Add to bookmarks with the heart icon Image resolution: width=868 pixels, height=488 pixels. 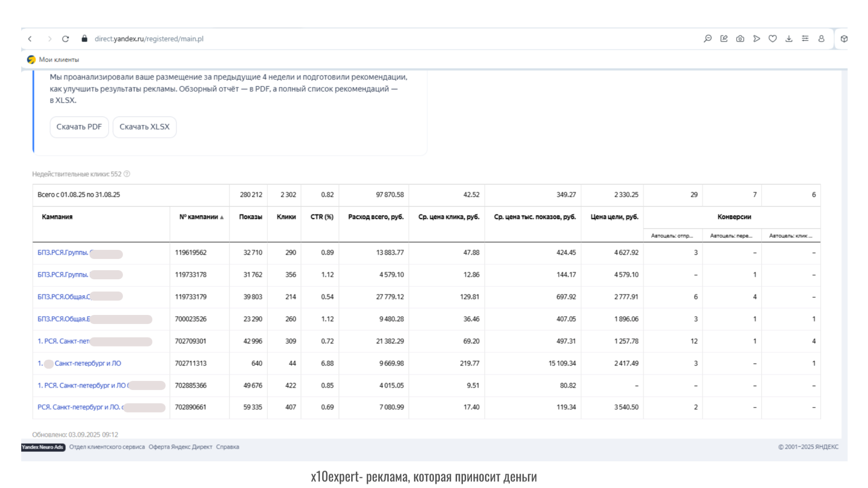click(773, 39)
